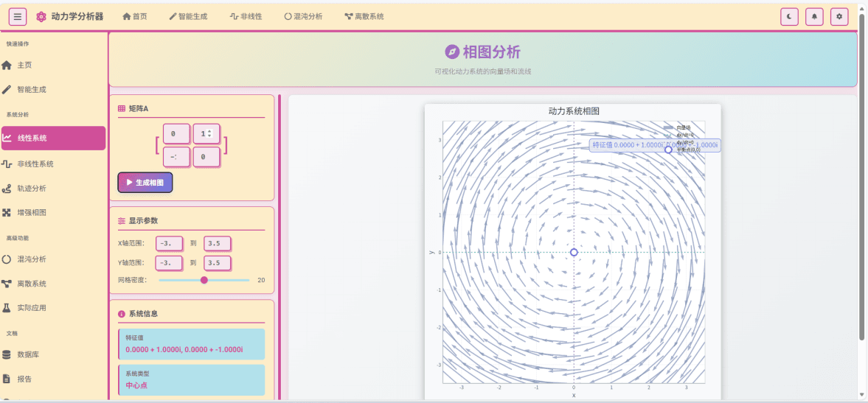The height and width of the screenshot is (403, 868).
Task: Select 线性系统 in the sidebar
Action: 53,139
